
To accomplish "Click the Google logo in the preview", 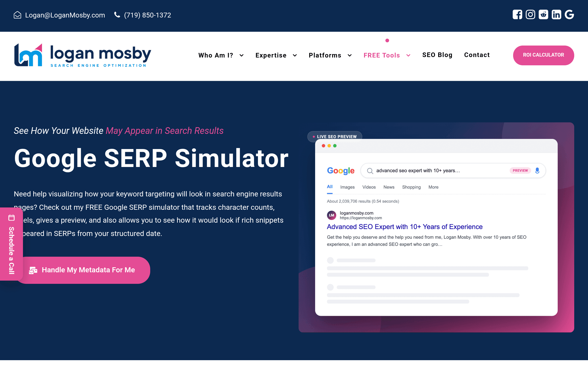I will click(341, 171).
